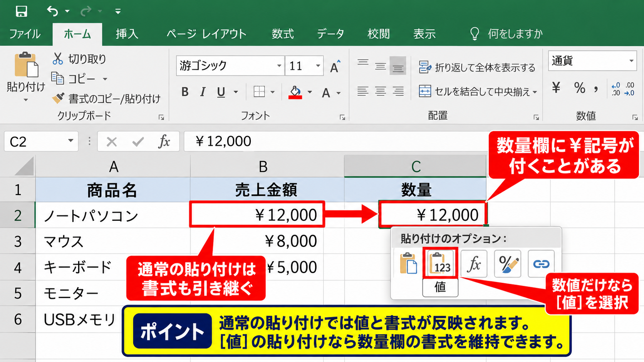This screenshot has height=362, width=644.
Task: Toggle Underline formatting
Action: tap(221, 92)
